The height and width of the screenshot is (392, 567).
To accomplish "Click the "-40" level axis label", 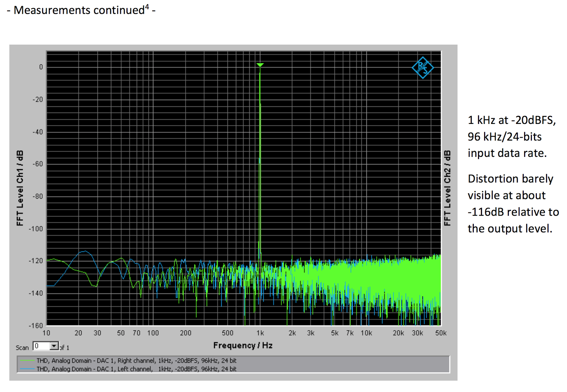I will pyautogui.click(x=38, y=132).
